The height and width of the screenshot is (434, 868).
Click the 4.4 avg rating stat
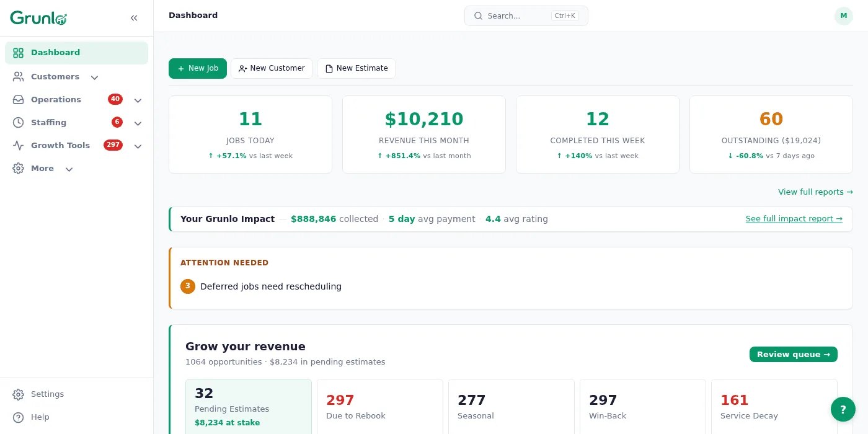point(516,219)
